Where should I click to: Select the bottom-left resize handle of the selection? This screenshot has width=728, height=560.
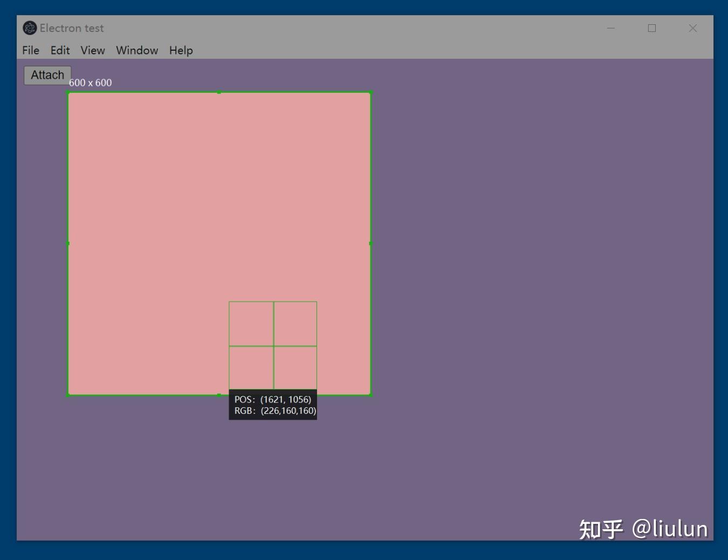pyautogui.click(x=68, y=394)
